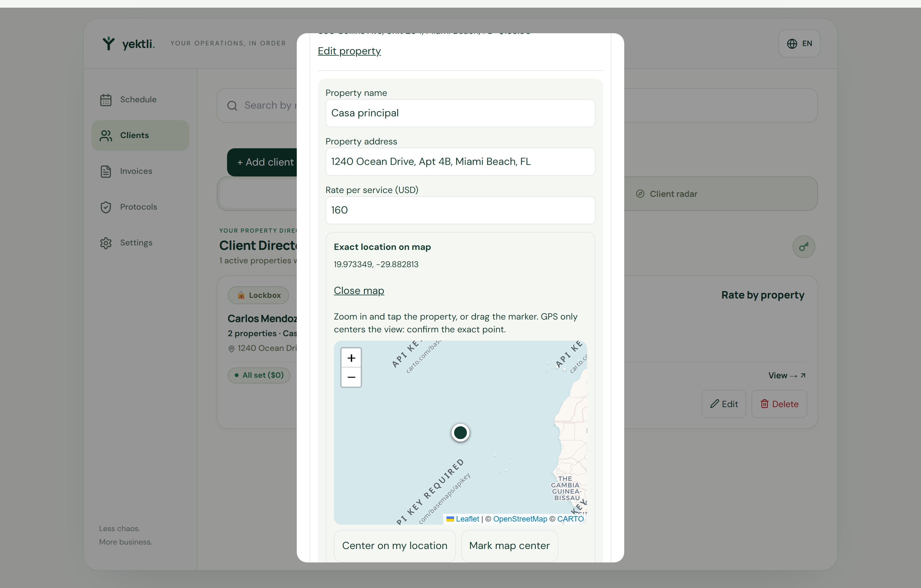This screenshot has width=921, height=588.
Task: Click the search magnifier icon
Action: pos(232,106)
